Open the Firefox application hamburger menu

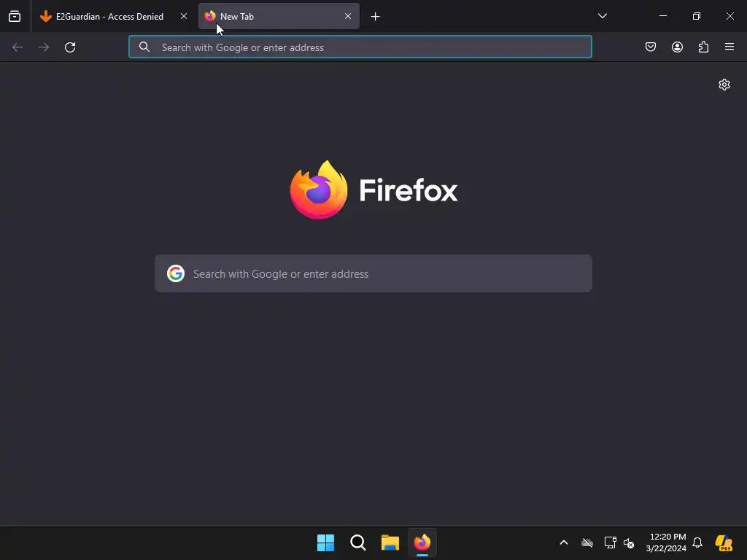[729, 47]
